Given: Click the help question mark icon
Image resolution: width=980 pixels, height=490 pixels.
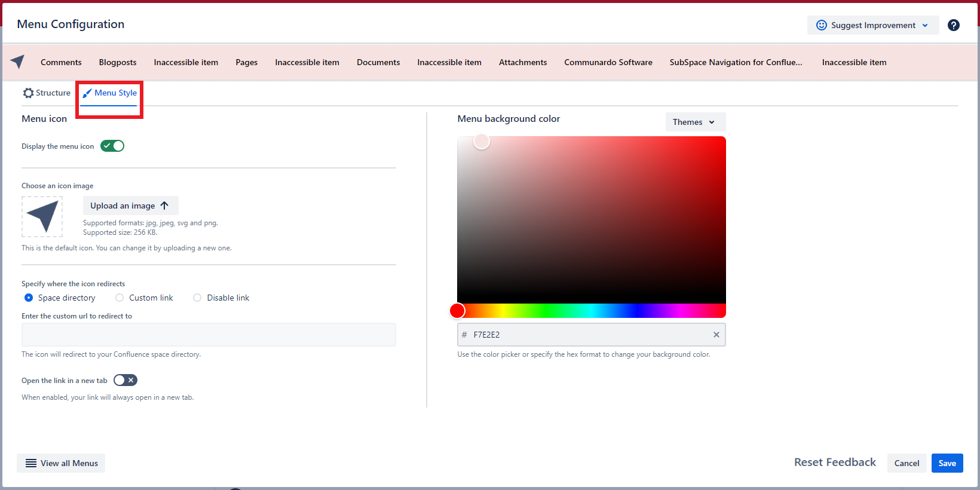Looking at the screenshot, I should (953, 25).
